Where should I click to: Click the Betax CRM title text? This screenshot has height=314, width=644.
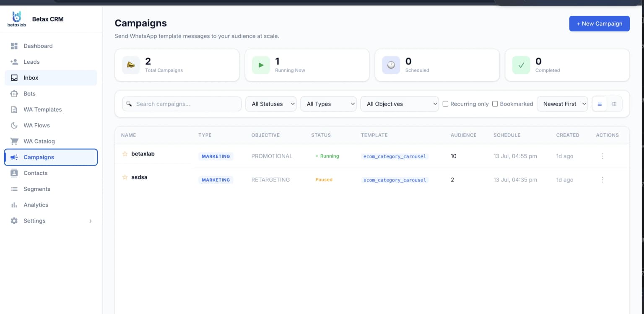pyautogui.click(x=48, y=19)
